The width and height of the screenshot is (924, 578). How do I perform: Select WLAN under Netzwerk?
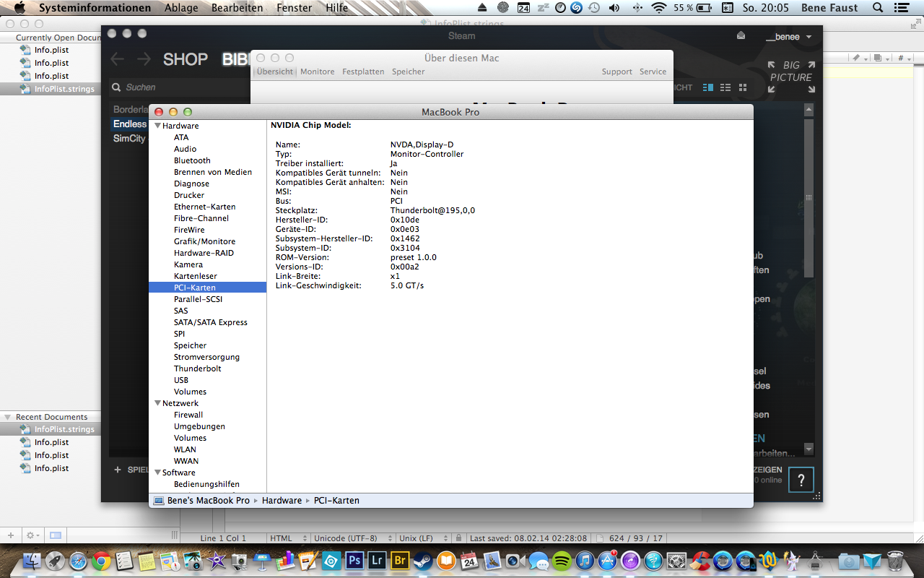click(x=185, y=449)
